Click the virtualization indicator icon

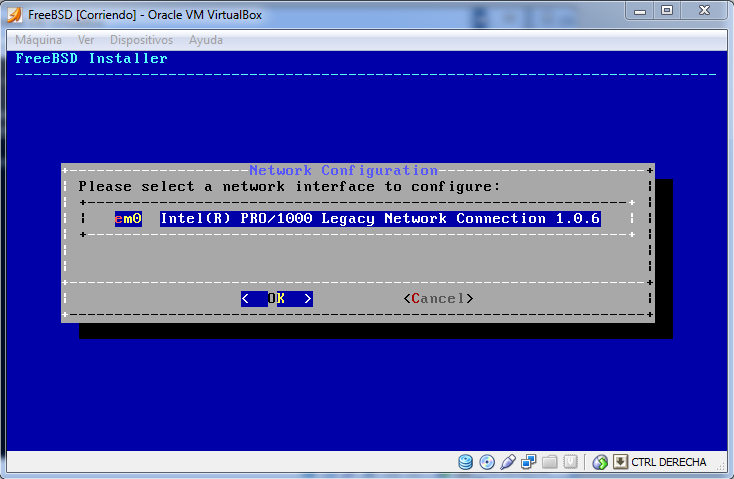pyautogui.click(x=570, y=462)
